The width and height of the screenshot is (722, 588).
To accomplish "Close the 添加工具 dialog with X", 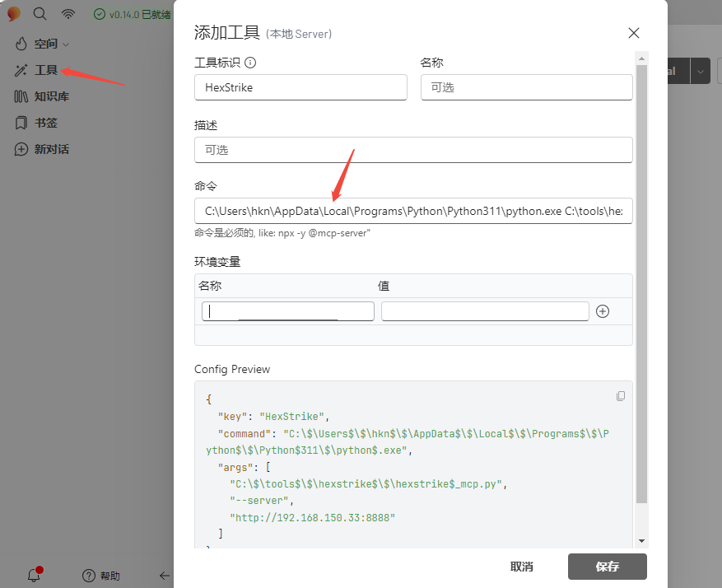I will coord(633,33).
